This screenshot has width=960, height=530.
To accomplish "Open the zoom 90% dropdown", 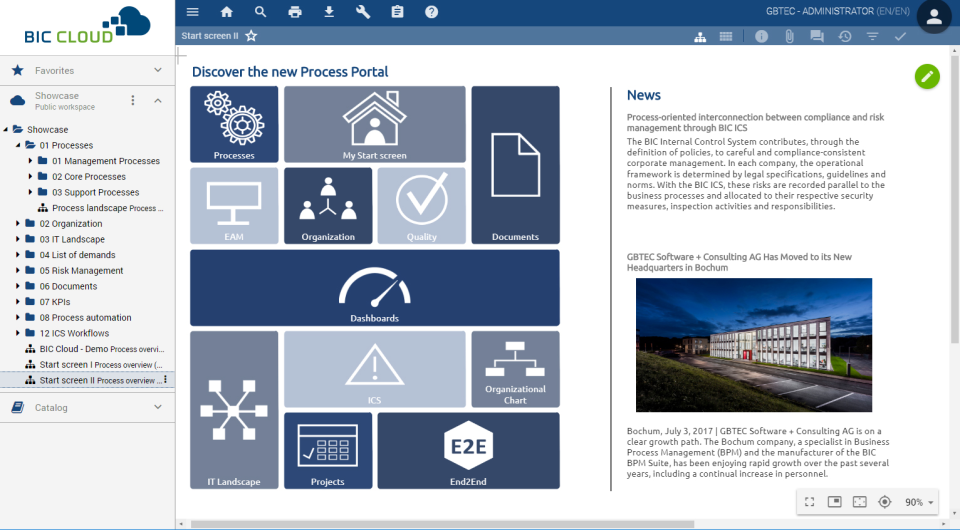I will click(x=920, y=502).
